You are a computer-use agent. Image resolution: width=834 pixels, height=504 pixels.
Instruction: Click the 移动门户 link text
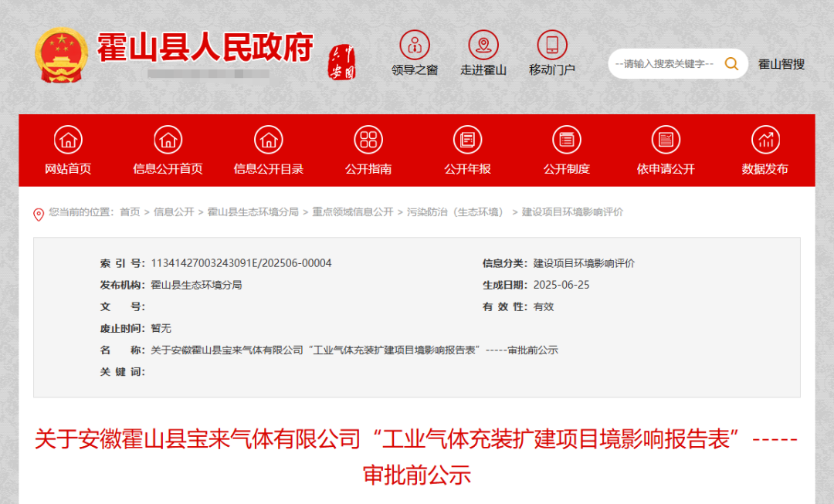click(x=552, y=70)
